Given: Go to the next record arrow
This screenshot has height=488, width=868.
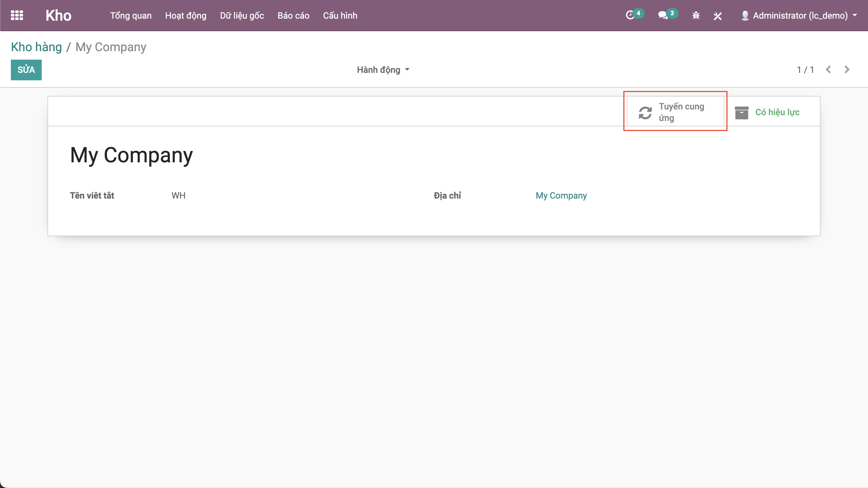Looking at the screenshot, I should 847,69.
